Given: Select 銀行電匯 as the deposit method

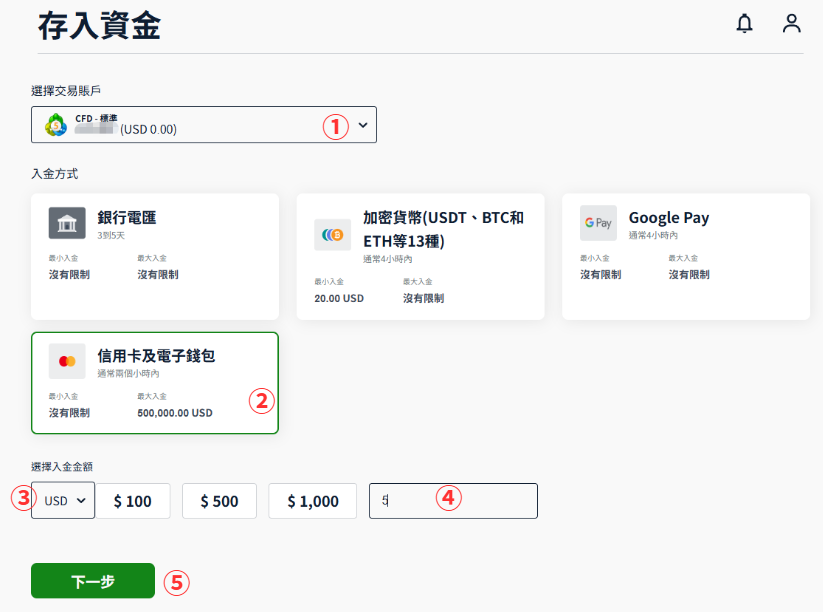Looking at the screenshot, I should (x=155, y=256).
